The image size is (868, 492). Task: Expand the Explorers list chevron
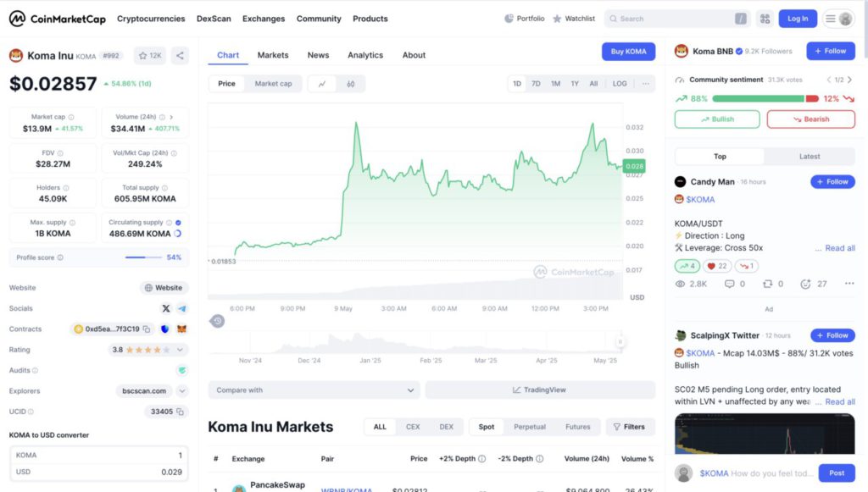point(181,391)
